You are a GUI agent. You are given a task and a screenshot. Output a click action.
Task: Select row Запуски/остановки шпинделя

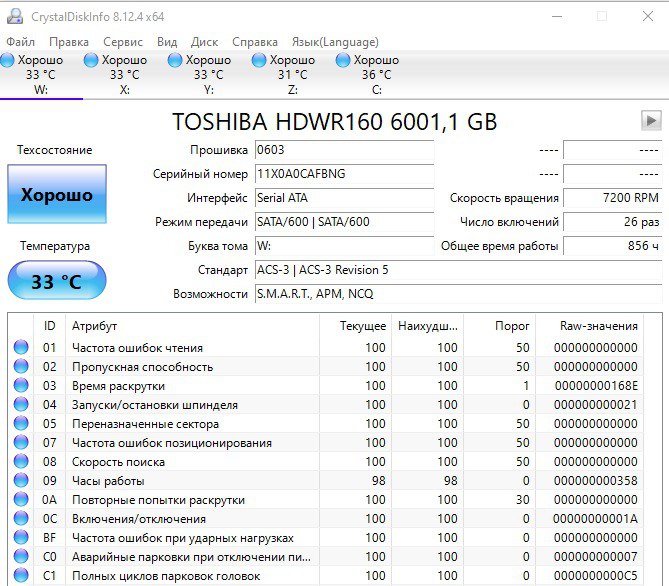(x=326, y=405)
